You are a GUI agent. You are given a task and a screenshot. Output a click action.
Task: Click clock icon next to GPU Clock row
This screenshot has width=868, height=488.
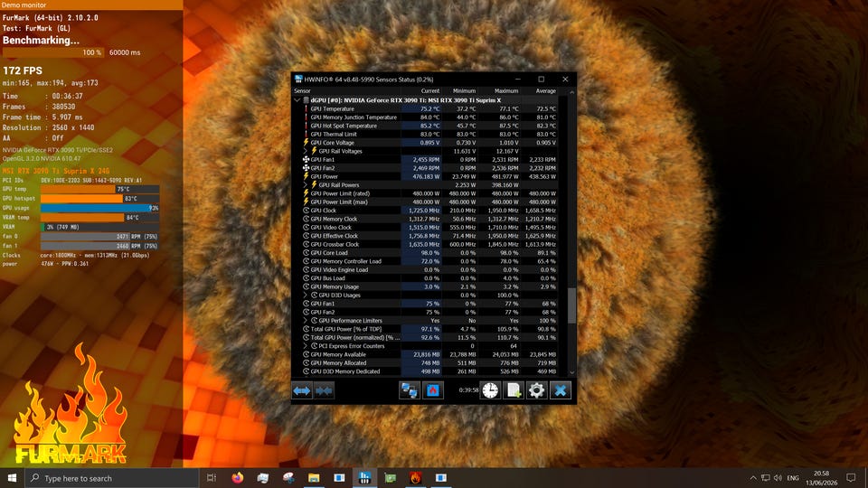[x=306, y=211]
